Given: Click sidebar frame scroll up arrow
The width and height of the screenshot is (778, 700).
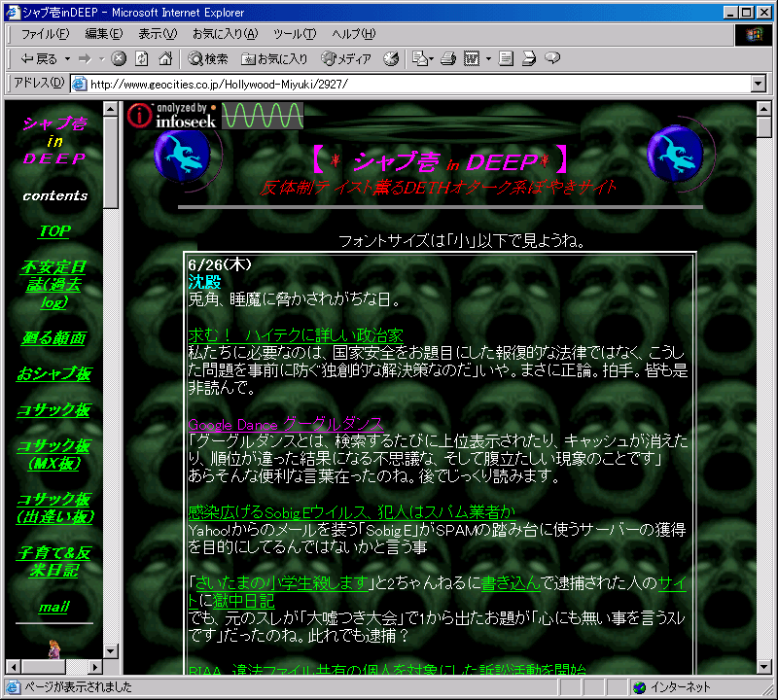Looking at the screenshot, I should coord(111,108).
